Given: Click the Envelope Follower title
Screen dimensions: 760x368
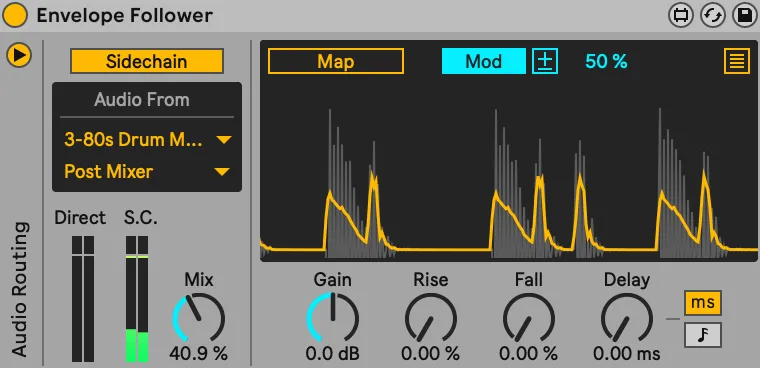Looking at the screenshot, I should pos(125,16).
